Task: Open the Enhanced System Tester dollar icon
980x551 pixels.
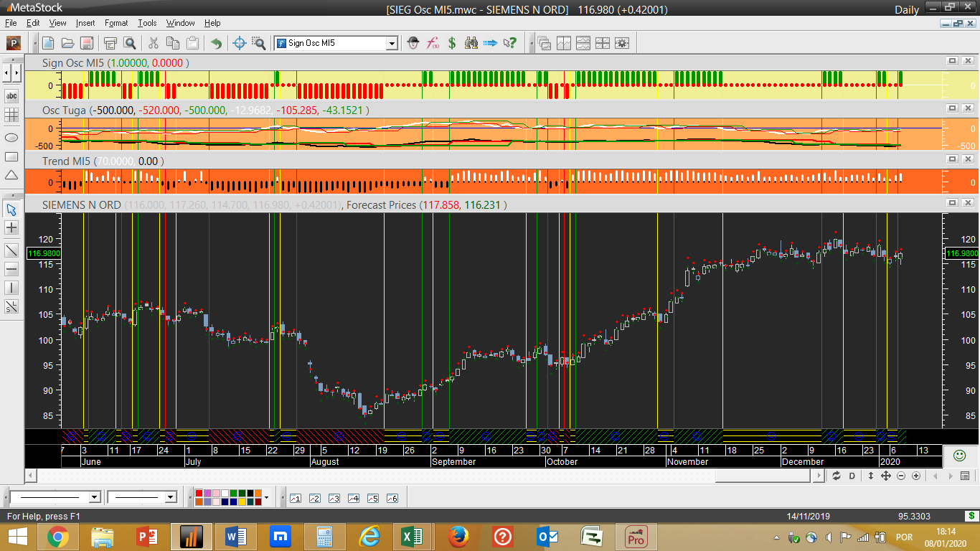Action: [x=452, y=43]
